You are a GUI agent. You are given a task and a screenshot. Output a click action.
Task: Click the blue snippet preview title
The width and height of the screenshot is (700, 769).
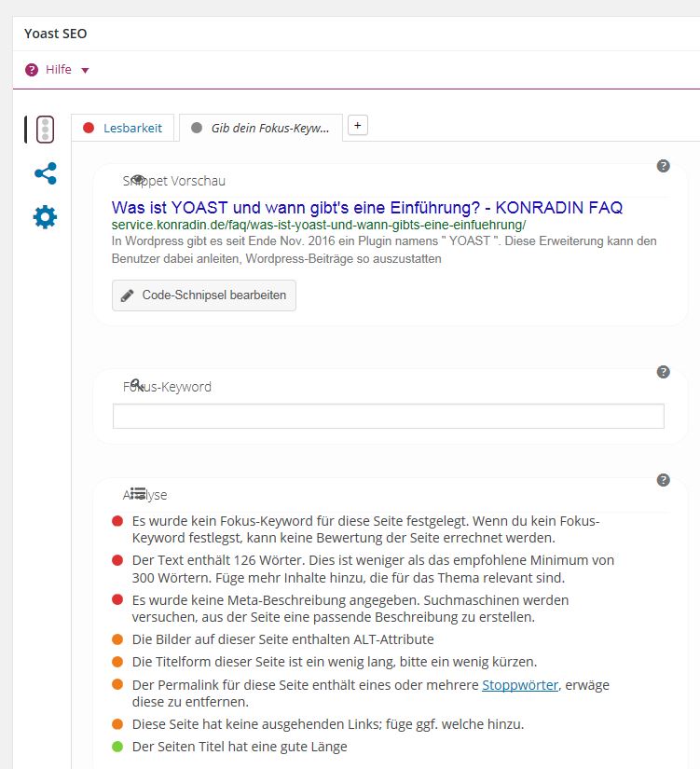[366, 207]
